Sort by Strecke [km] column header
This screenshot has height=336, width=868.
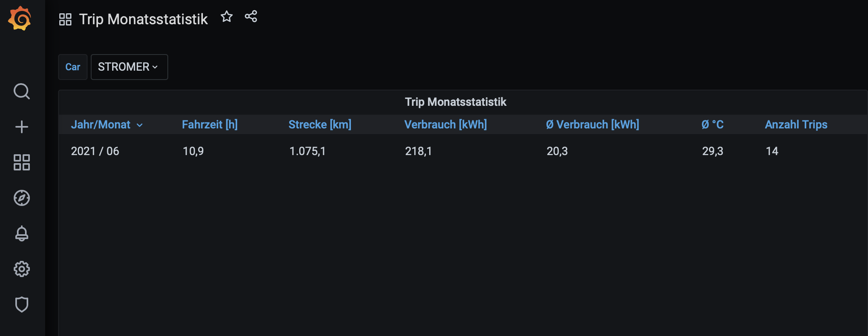pos(320,124)
